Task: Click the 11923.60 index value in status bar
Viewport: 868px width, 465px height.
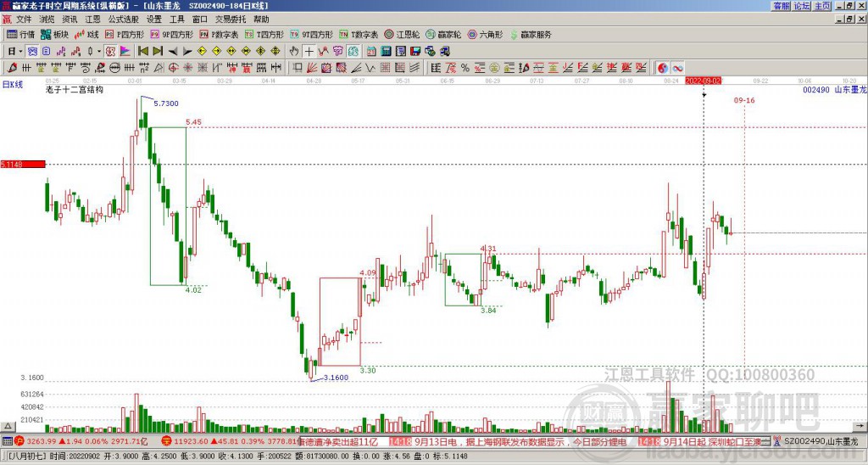Action: (x=191, y=441)
